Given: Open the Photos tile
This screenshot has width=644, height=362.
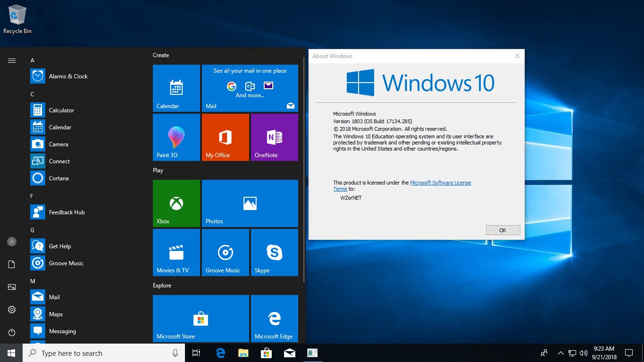Looking at the screenshot, I should 250,203.
